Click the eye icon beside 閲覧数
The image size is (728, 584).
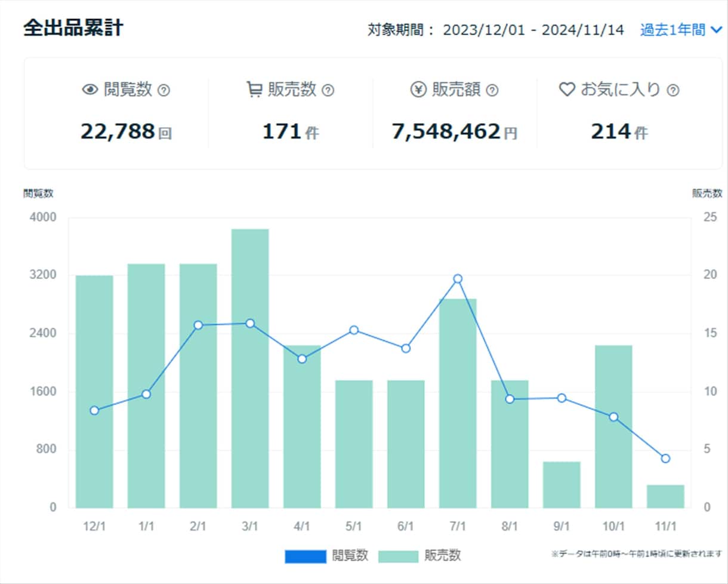[90, 90]
